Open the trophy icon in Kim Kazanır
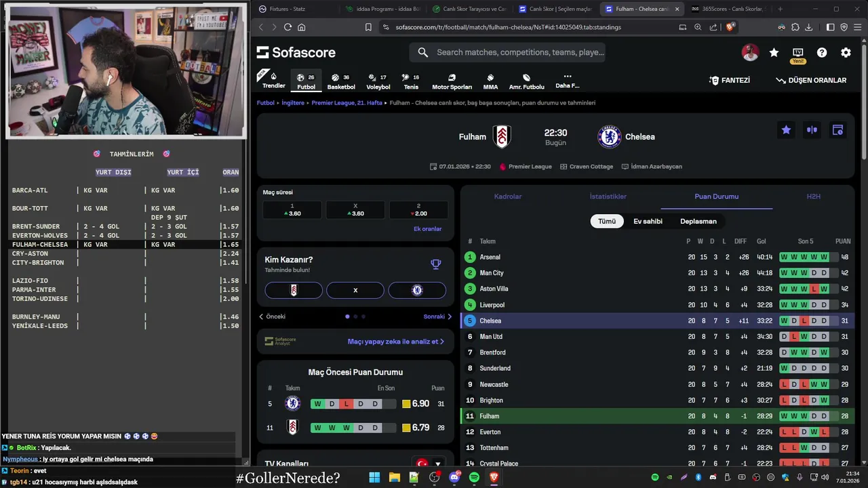Screen dimensions: 868x488 pos(436,264)
